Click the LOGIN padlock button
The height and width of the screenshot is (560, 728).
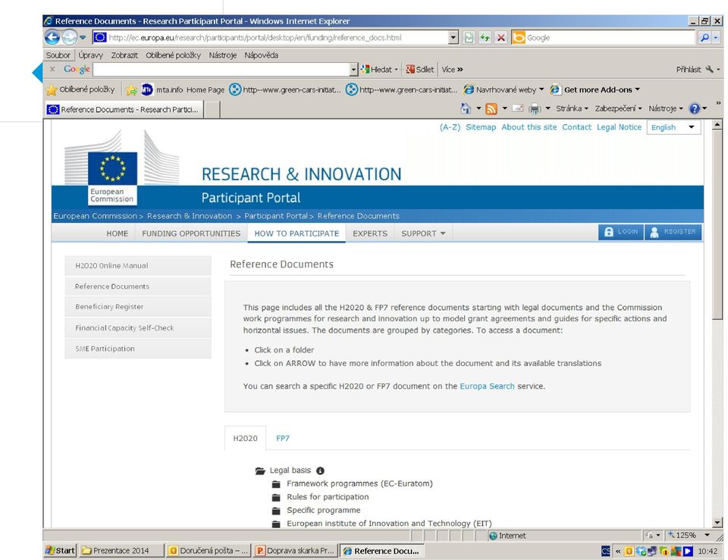click(x=621, y=232)
